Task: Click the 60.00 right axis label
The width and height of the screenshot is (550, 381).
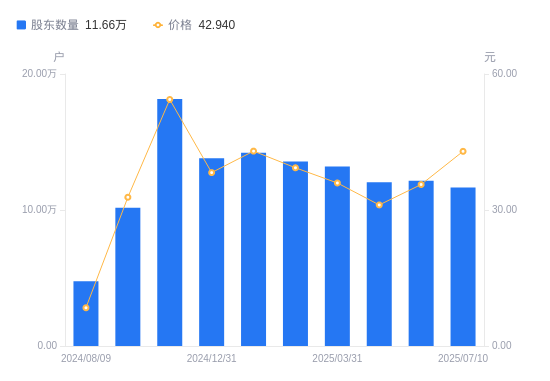Action: click(x=504, y=73)
